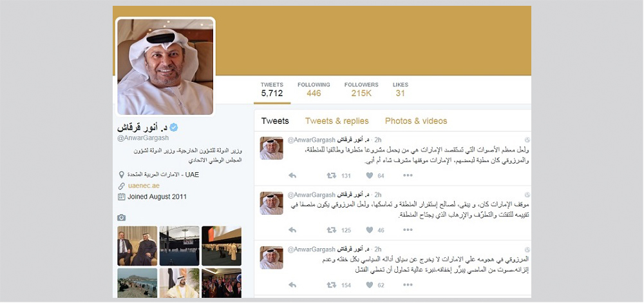Reply to the second tweet
The width and height of the screenshot is (644, 303).
(292, 230)
